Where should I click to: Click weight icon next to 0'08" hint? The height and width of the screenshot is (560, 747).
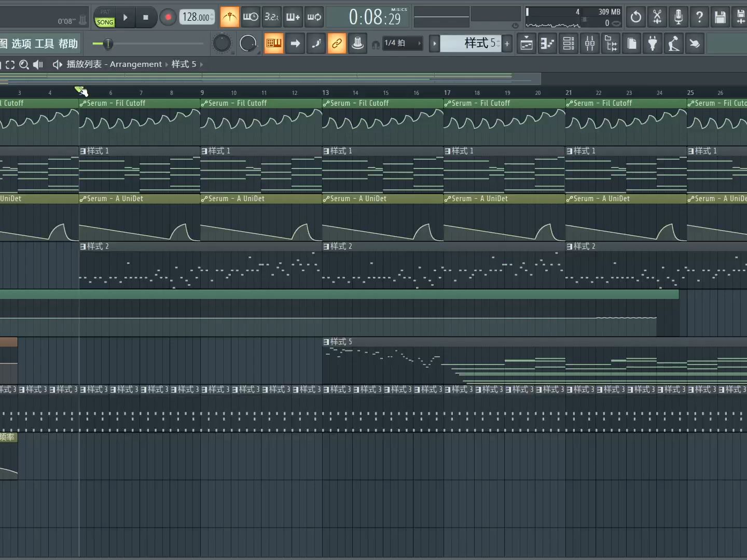83,20
